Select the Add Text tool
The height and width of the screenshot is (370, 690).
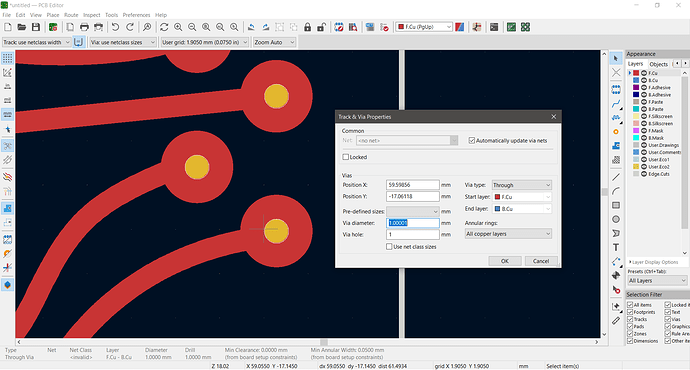coord(616,247)
